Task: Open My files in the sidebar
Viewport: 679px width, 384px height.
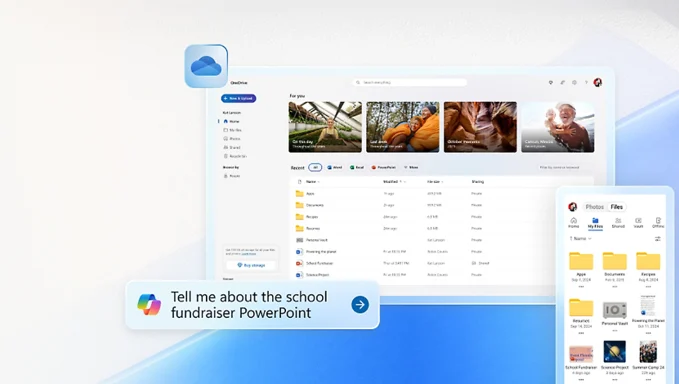Action: (233, 130)
